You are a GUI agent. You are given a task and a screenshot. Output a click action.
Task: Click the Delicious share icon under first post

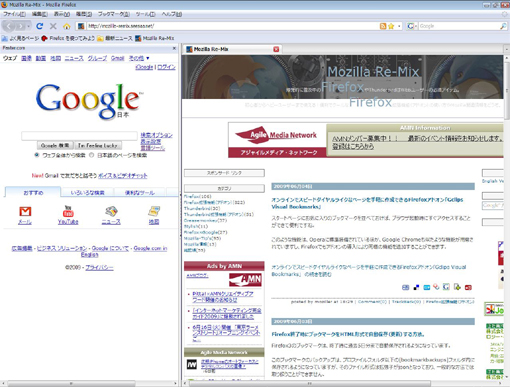point(416,287)
